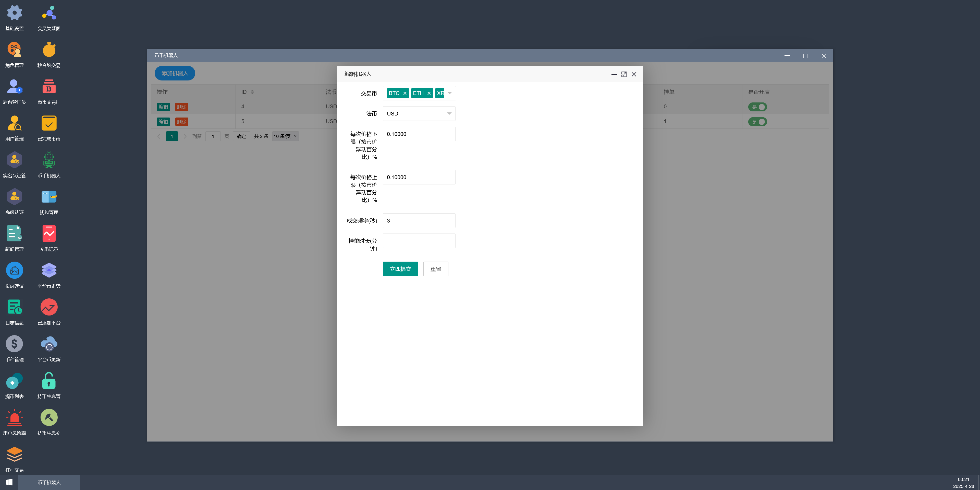980x490 pixels.
Task: Remove the BTC tag from 交易币
Action: coord(405,93)
